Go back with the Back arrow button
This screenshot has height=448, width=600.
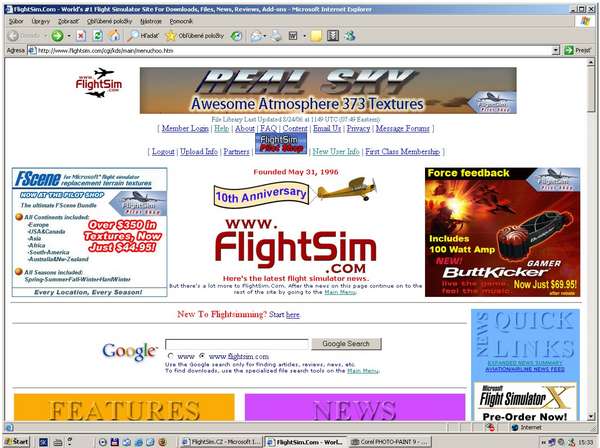point(13,36)
